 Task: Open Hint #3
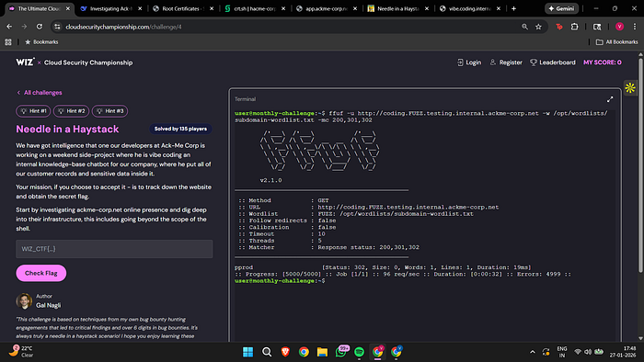pyautogui.click(x=109, y=110)
